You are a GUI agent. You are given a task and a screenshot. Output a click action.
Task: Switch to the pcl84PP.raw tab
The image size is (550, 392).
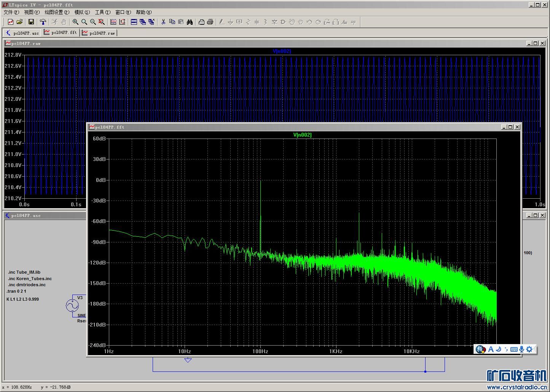pos(99,33)
